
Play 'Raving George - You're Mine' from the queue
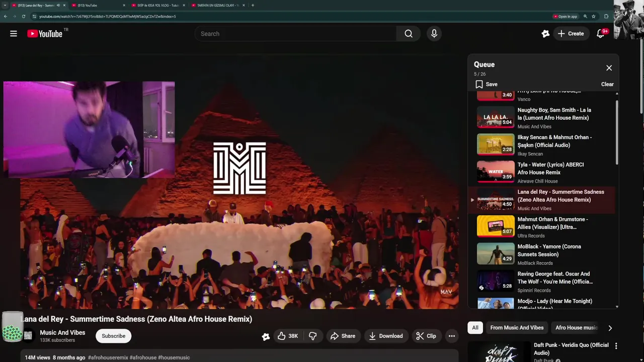pos(541,282)
